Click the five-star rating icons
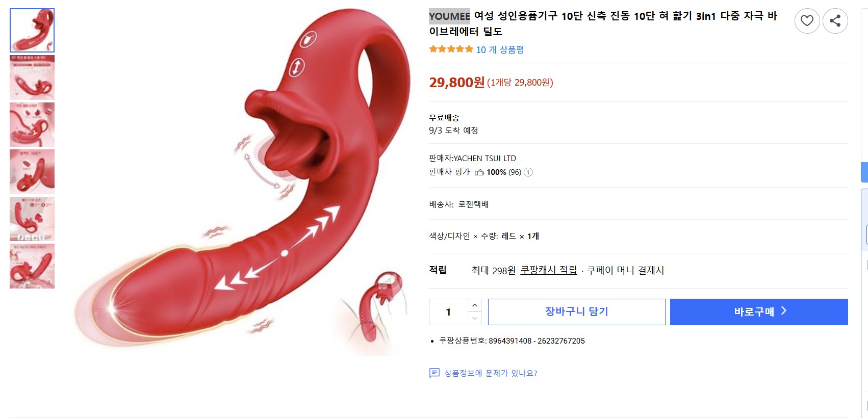The width and height of the screenshot is (868, 418). point(451,49)
